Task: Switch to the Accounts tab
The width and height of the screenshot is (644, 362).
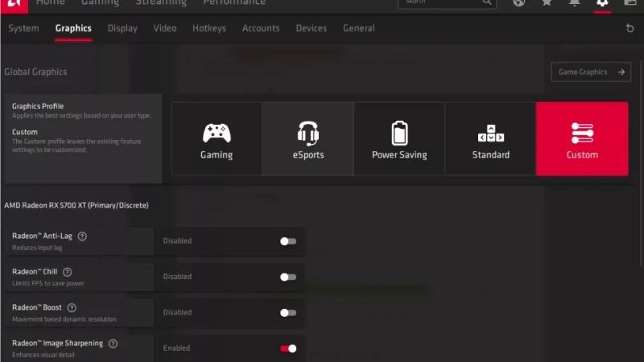Action: pos(261,28)
